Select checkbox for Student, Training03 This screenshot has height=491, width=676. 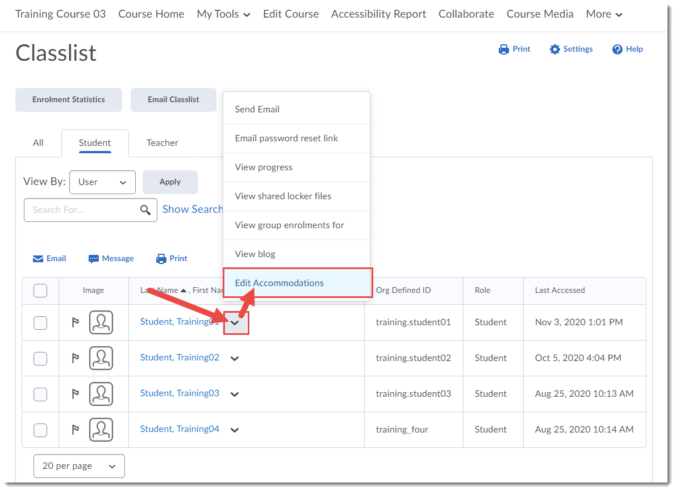(x=40, y=394)
